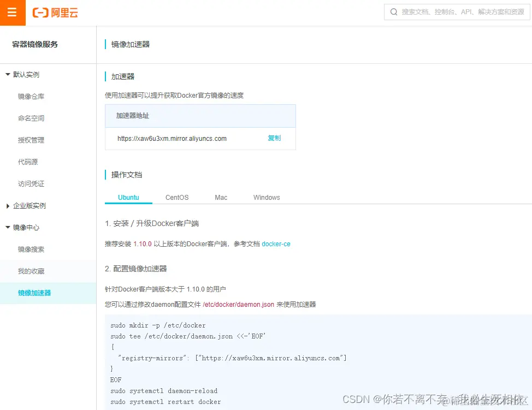532x410 pixels.
Task: Copy the accelerator address with 复制
Action: click(x=274, y=138)
